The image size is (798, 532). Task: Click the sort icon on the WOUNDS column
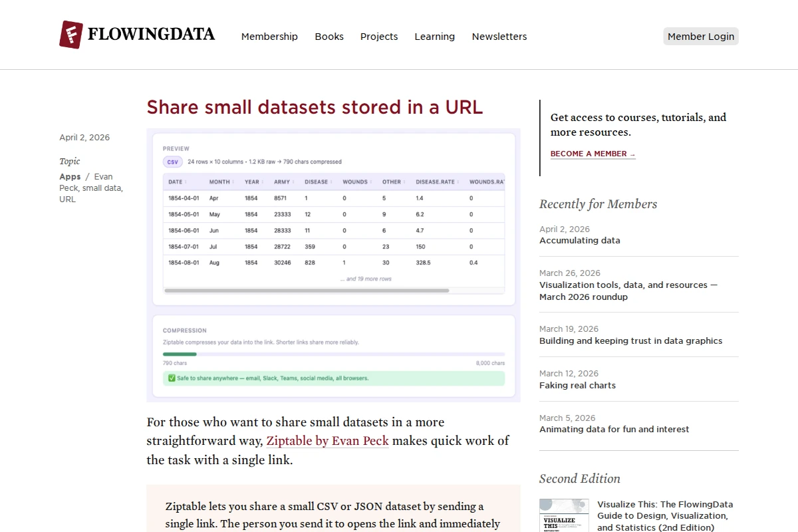coord(370,182)
